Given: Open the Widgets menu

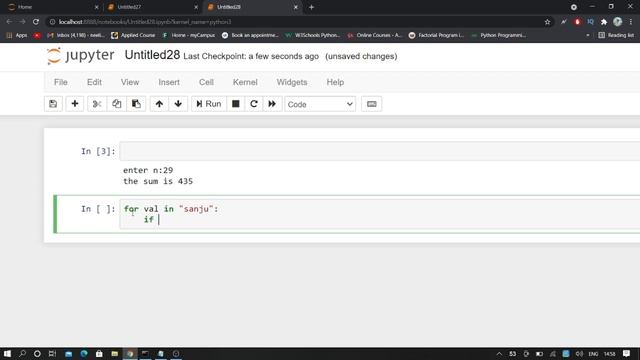Looking at the screenshot, I should pos(292,82).
